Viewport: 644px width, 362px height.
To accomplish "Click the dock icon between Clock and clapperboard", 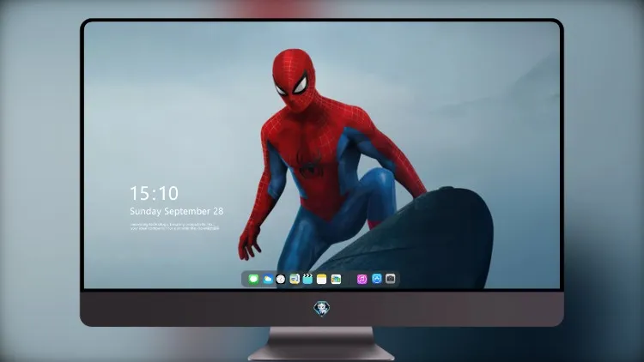I will click(x=295, y=279).
